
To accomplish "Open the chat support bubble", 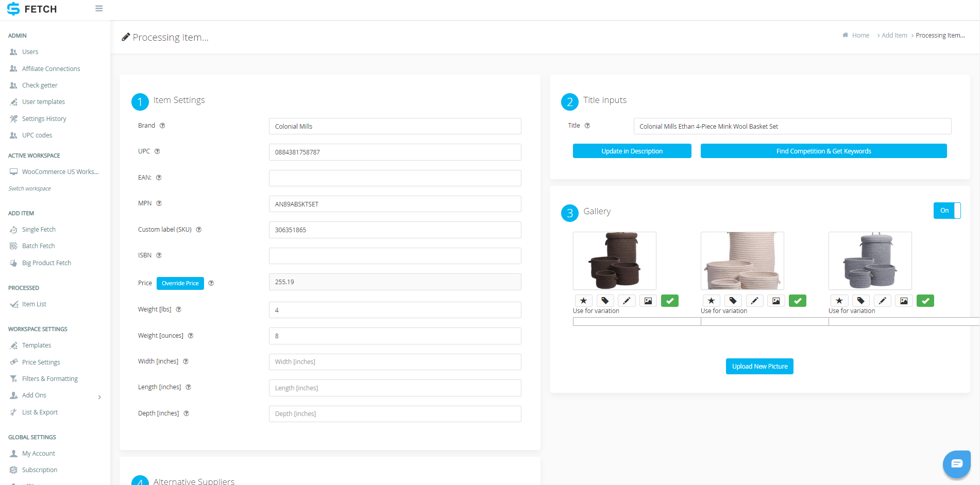I will pos(957,464).
